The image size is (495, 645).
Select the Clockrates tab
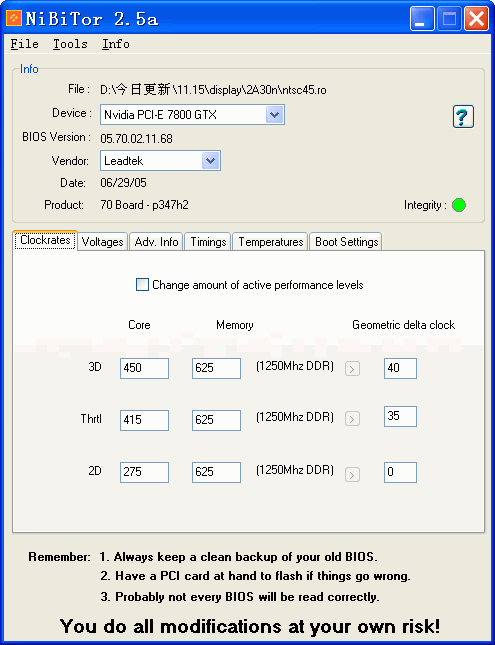tap(45, 240)
